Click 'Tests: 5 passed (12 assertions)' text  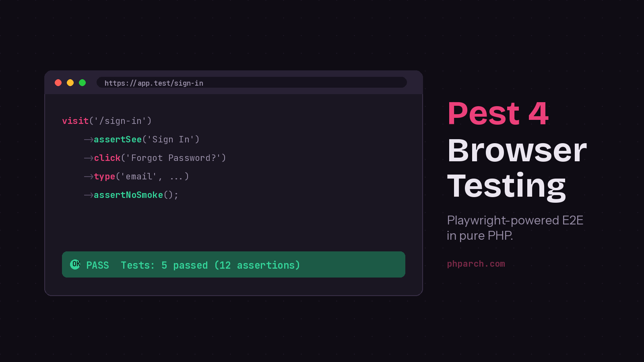211,265
